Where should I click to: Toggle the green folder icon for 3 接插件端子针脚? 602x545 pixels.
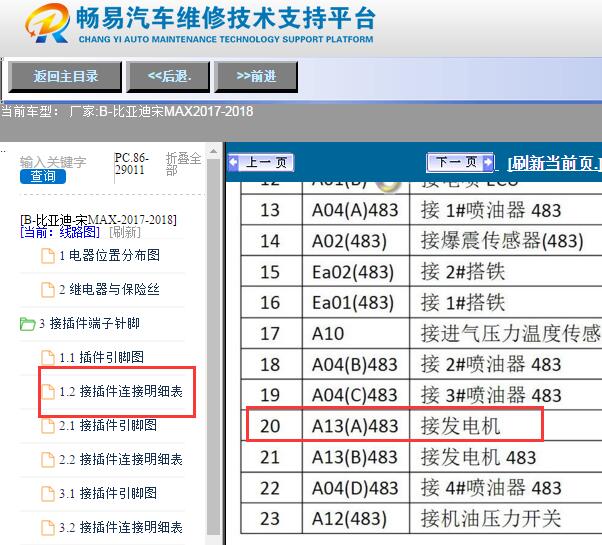pos(27,324)
